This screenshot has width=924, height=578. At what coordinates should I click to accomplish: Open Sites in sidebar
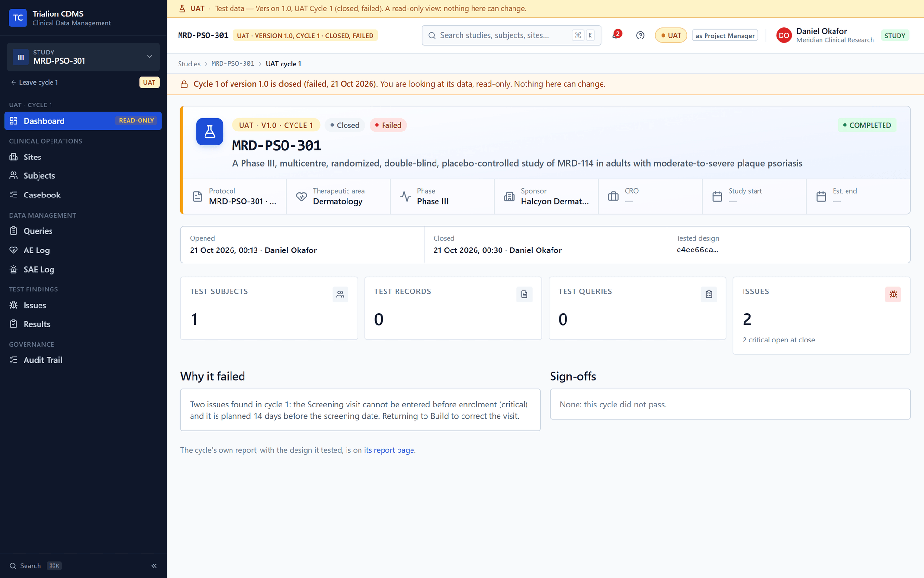coord(83,157)
